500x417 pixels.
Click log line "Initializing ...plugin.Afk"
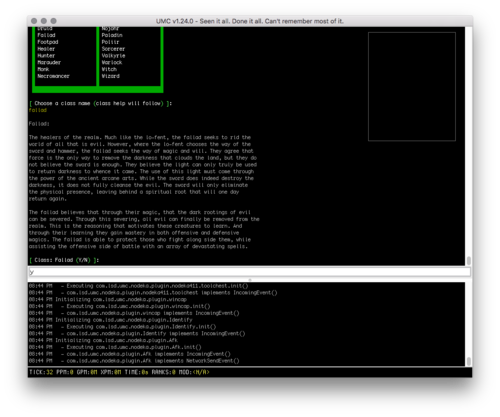[x=103, y=340]
